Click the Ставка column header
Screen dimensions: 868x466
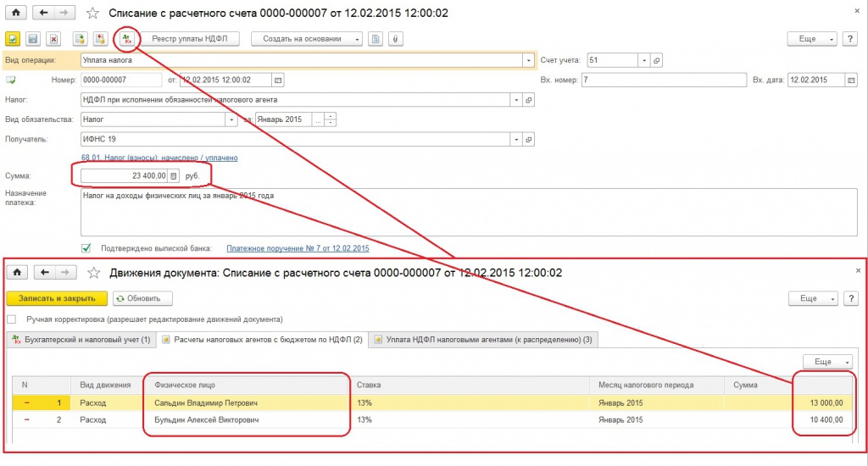coord(470,386)
